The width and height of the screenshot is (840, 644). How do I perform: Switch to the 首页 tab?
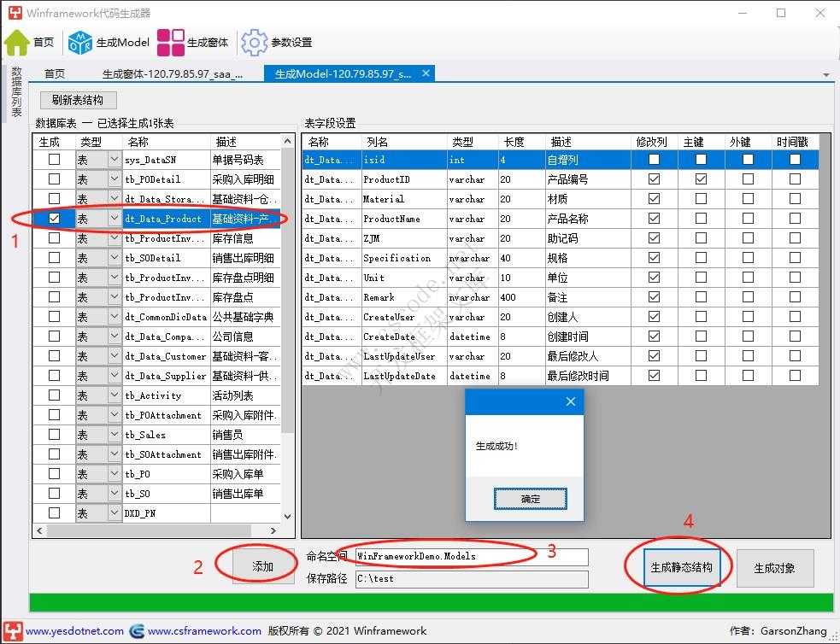tap(53, 73)
